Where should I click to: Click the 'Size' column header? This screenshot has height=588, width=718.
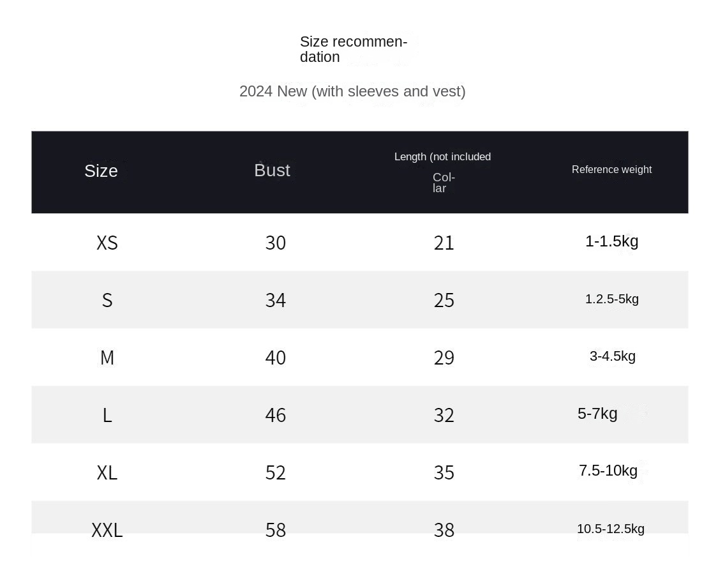(x=101, y=171)
